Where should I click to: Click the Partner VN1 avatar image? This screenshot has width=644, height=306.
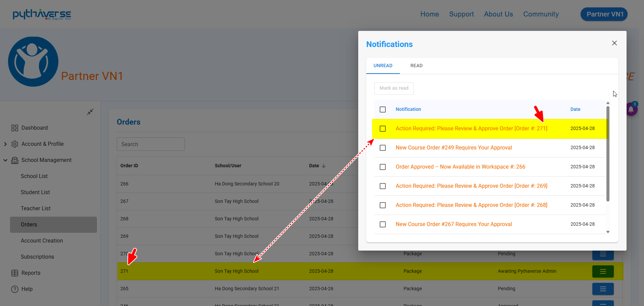point(33,61)
